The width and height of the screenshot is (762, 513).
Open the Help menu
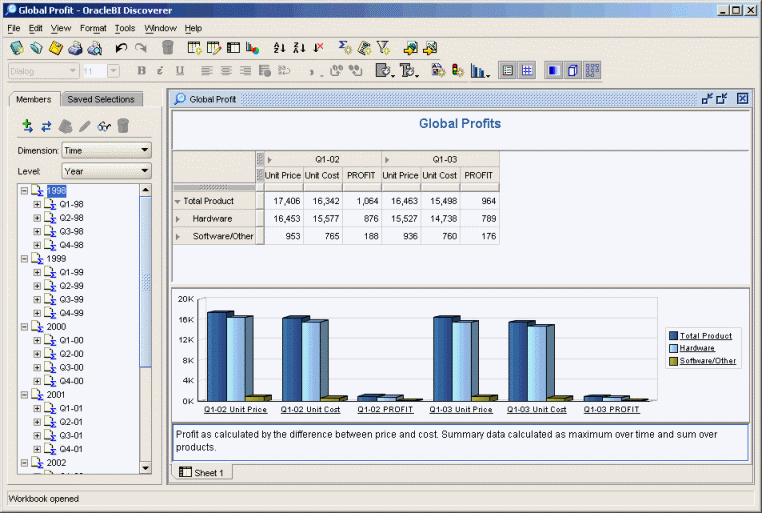coord(193,28)
